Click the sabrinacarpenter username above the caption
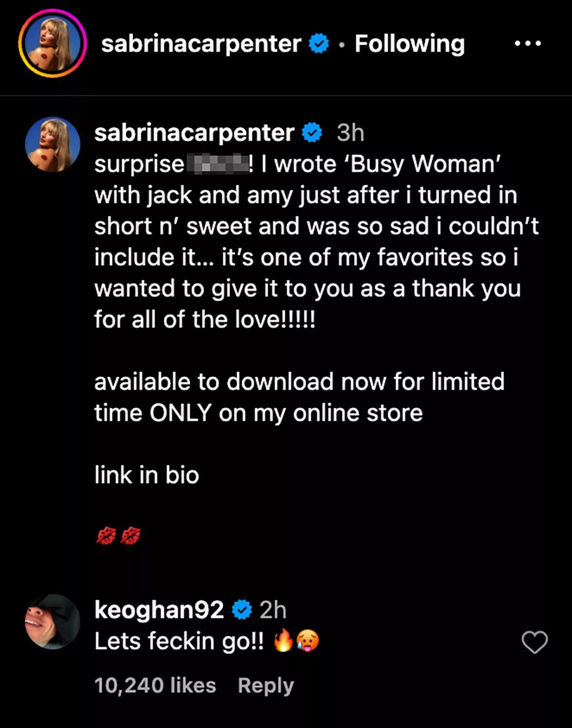 tap(194, 133)
